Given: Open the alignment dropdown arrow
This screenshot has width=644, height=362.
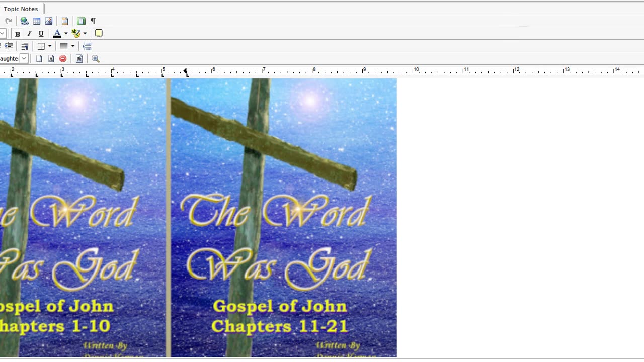Looking at the screenshot, I should pos(73,46).
